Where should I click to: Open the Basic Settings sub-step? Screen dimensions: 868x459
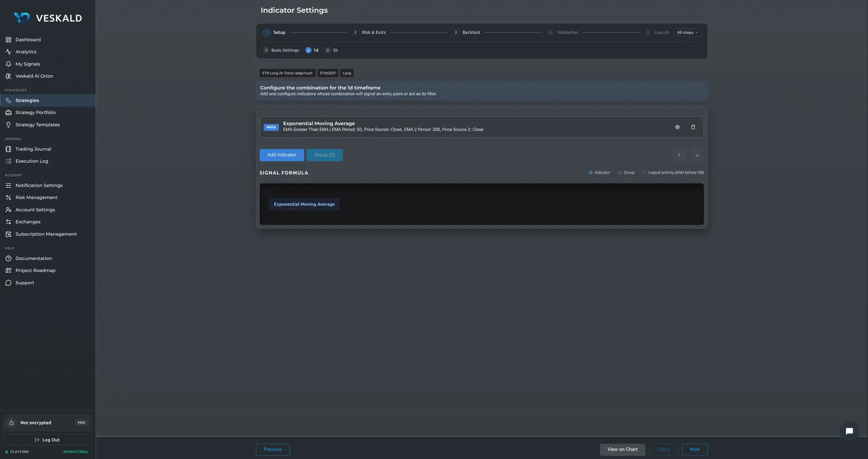point(281,50)
